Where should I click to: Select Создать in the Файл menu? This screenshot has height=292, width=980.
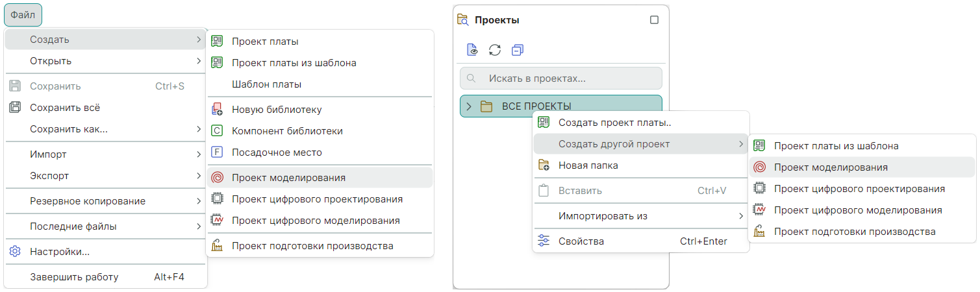[x=105, y=40]
